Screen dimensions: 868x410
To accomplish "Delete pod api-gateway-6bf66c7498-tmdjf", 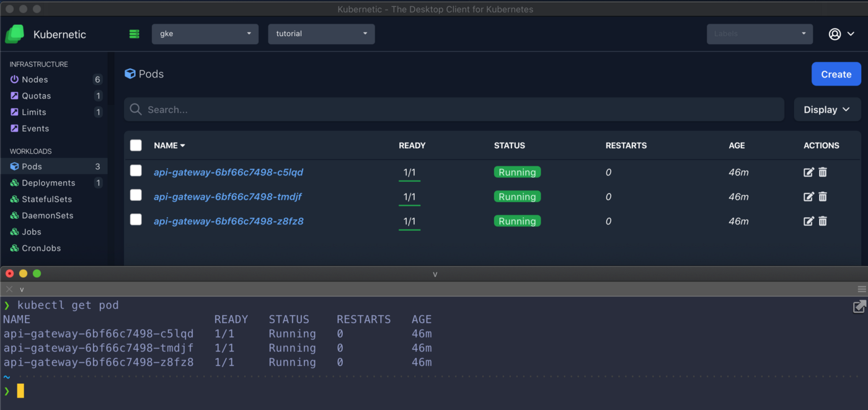I will pos(823,197).
